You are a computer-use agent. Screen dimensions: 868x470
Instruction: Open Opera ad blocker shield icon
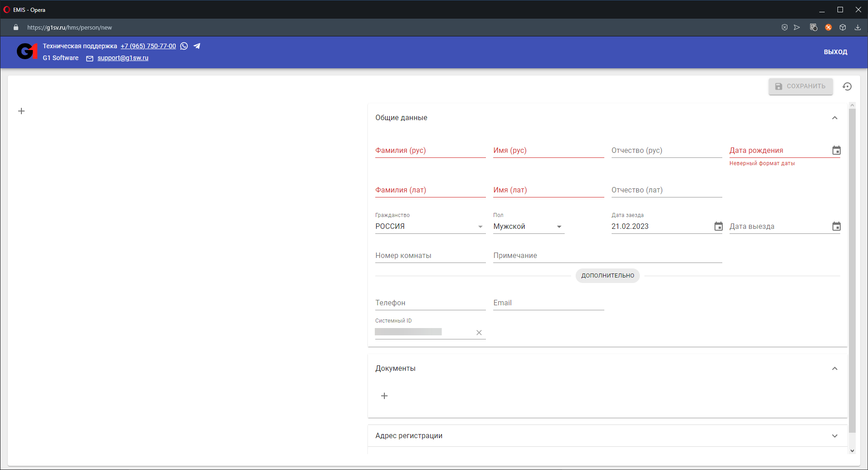[785, 27]
